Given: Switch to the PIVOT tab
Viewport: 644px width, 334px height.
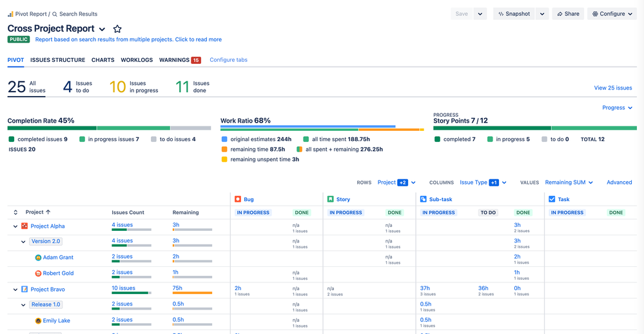Looking at the screenshot, I should point(15,60).
